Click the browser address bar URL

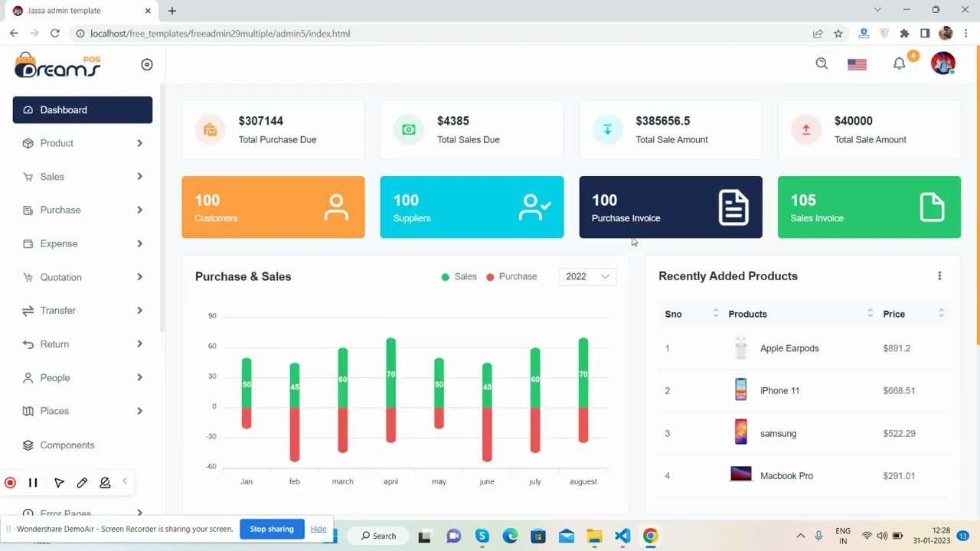tap(220, 34)
